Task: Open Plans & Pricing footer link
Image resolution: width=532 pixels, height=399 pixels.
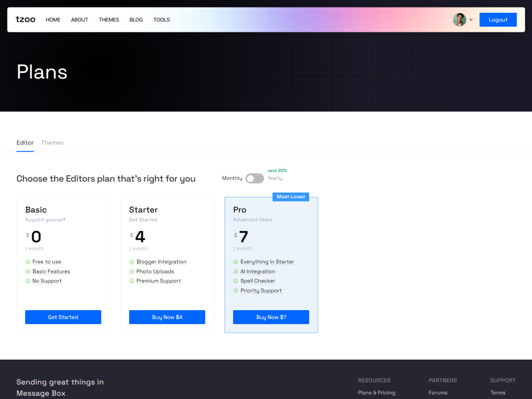Action: coord(376,393)
